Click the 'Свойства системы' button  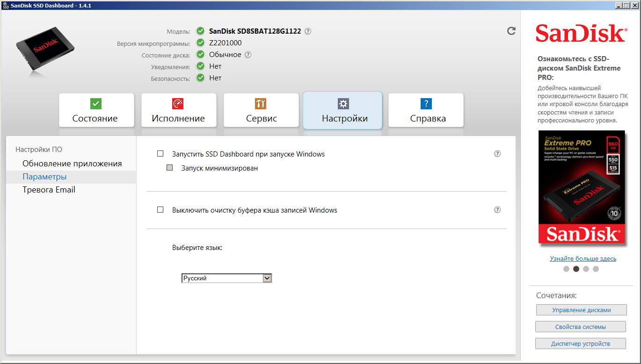581,327
